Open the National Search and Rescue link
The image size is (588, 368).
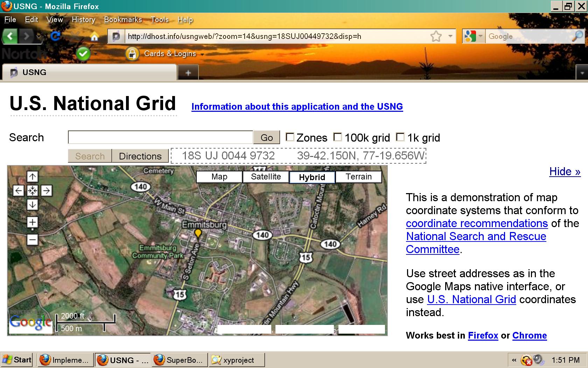[x=476, y=236]
